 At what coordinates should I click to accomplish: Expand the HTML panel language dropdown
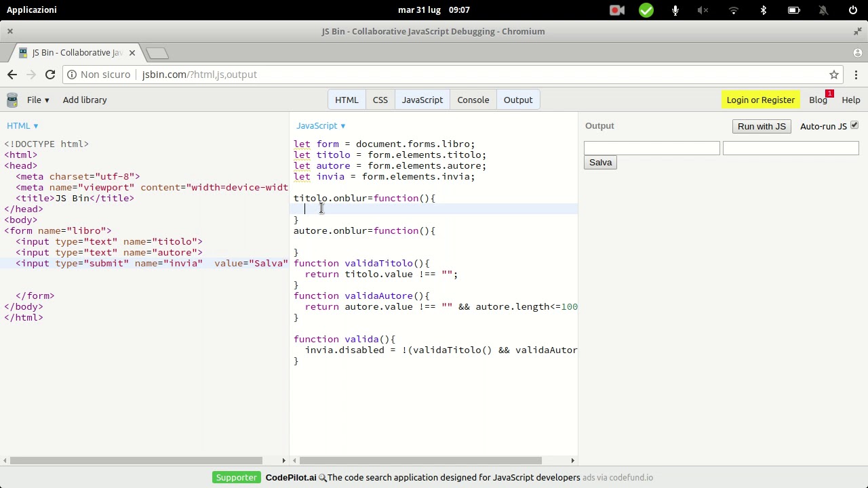click(22, 125)
